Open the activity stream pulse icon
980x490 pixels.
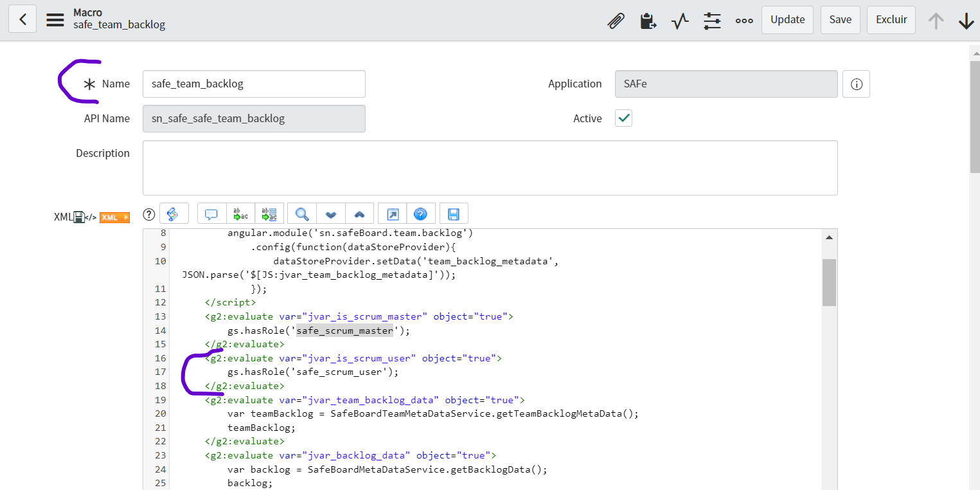pyautogui.click(x=680, y=21)
